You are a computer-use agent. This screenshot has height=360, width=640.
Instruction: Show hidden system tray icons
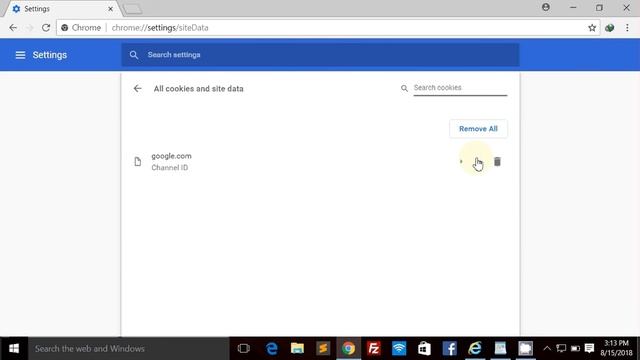click(547, 349)
